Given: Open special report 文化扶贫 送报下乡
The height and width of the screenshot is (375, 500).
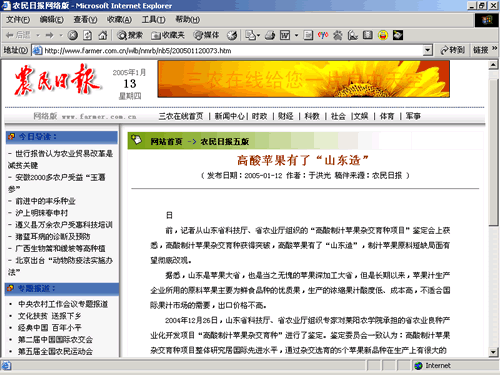Looking at the screenshot, I should 50,316.
